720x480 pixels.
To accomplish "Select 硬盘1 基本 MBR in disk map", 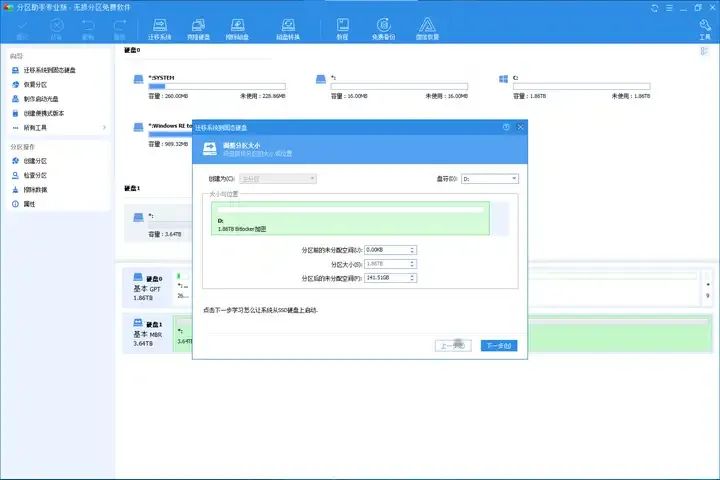I will pos(147,333).
